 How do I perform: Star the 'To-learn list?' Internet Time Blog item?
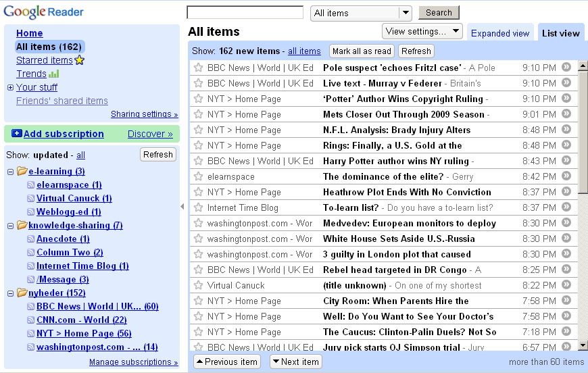coord(199,207)
